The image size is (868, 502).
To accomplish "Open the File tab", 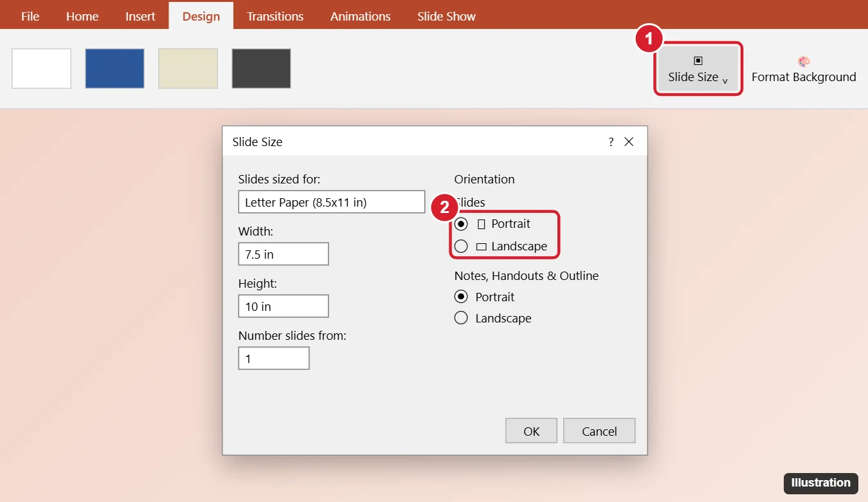I will [x=30, y=16].
